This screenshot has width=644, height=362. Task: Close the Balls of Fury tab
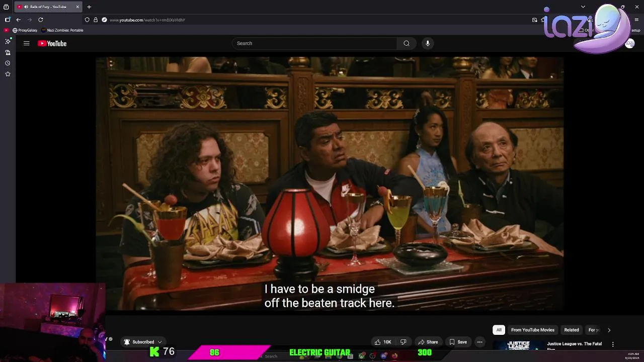pos(77,7)
